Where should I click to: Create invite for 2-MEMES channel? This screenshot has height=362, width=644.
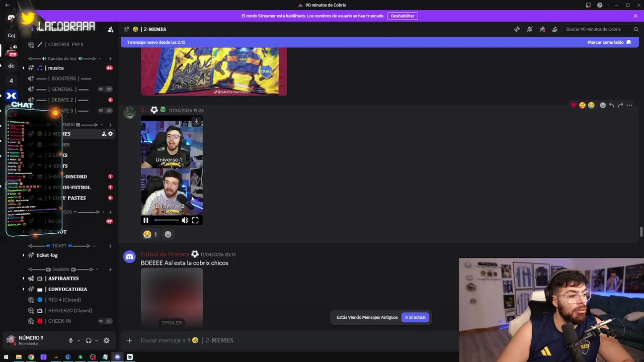[x=104, y=134]
